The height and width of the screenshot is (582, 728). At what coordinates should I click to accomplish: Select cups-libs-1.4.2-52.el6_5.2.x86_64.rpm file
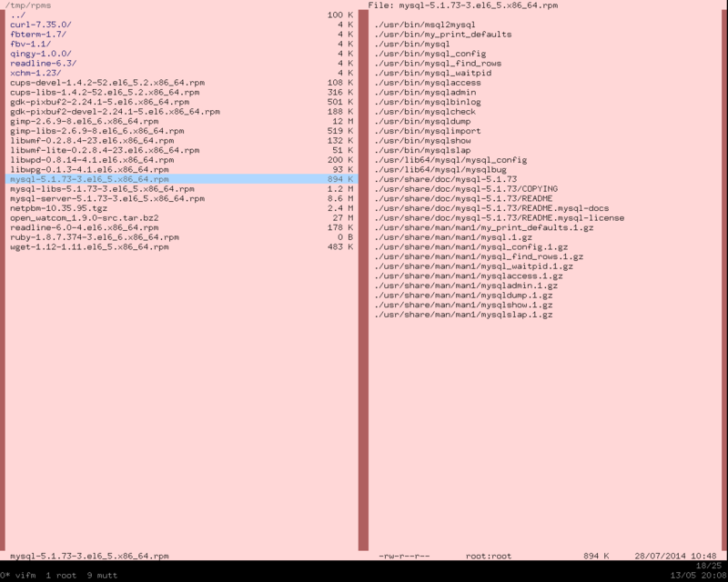pyautogui.click(x=181, y=93)
